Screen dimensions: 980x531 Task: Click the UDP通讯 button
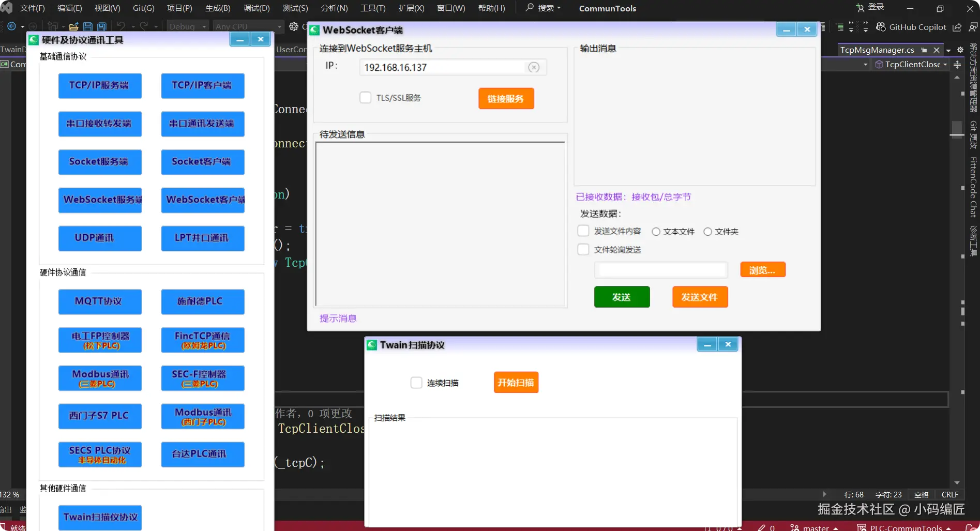(99, 238)
